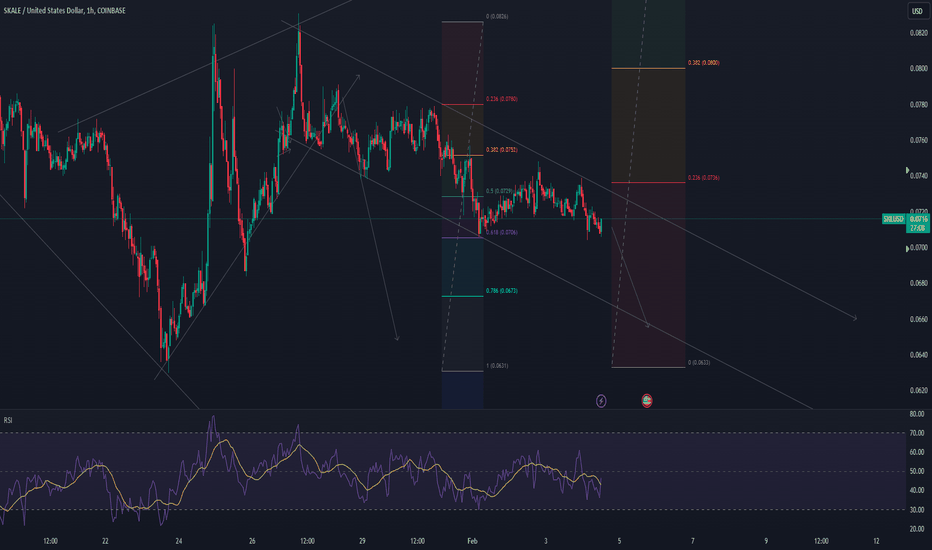Click the Fibonacci label 1 (0.0631)
The width and height of the screenshot is (932, 550).
point(497,366)
